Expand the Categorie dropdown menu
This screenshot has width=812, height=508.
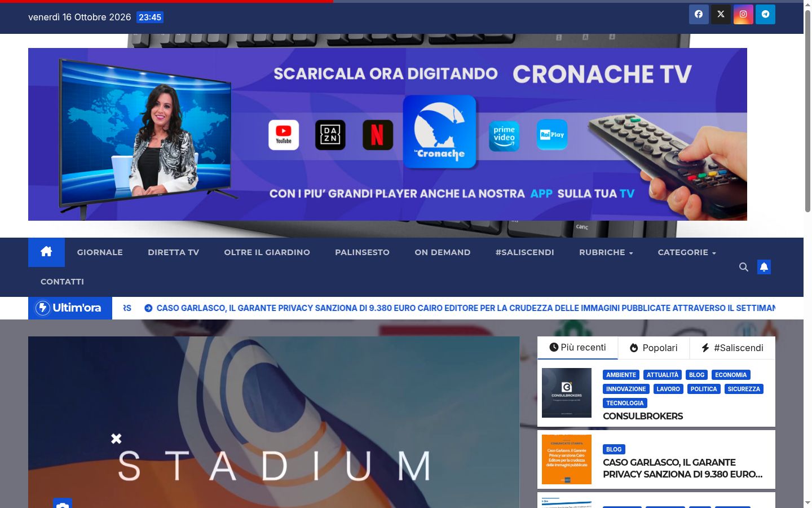(x=687, y=252)
